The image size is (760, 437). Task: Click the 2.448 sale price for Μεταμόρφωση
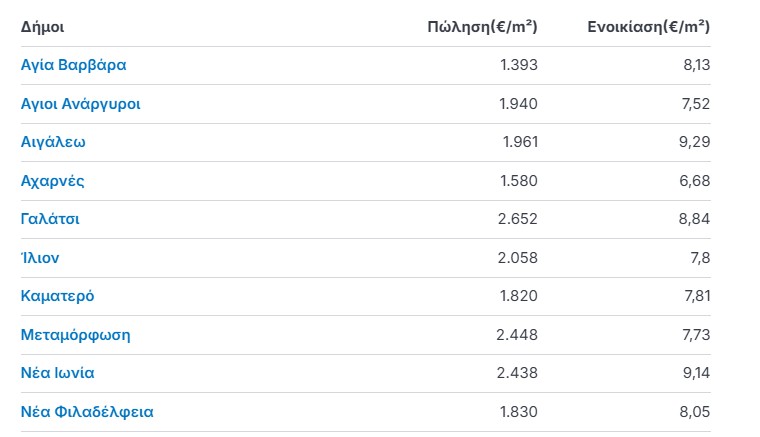pos(517,335)
